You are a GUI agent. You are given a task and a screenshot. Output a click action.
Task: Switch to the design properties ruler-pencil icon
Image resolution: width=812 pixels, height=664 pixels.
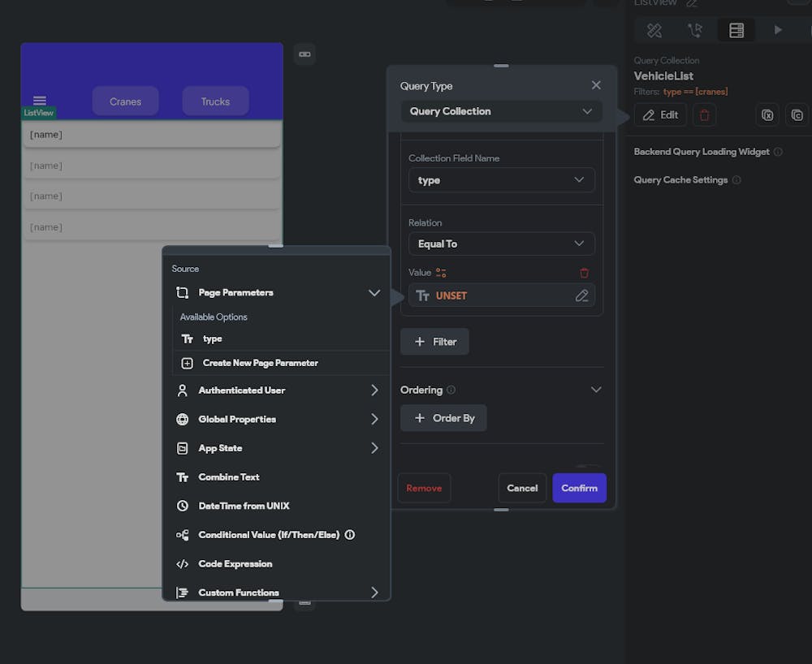pyautogui.click(x=654, y=30)
